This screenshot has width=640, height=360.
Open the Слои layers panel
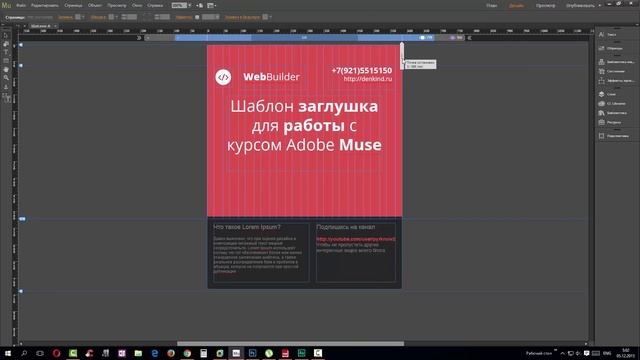(x=601, y=94)
